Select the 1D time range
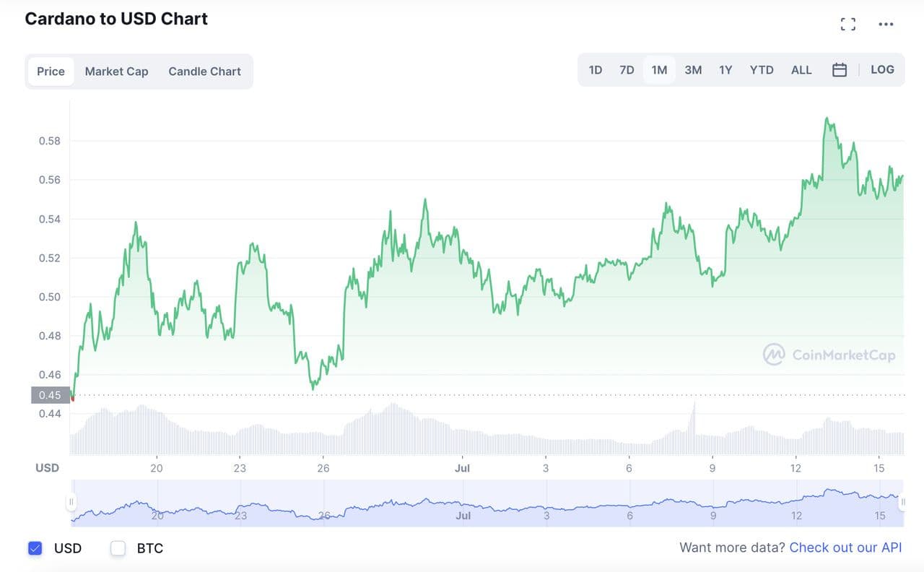Viewport: 924px width, 572px height. click(595, 70)
